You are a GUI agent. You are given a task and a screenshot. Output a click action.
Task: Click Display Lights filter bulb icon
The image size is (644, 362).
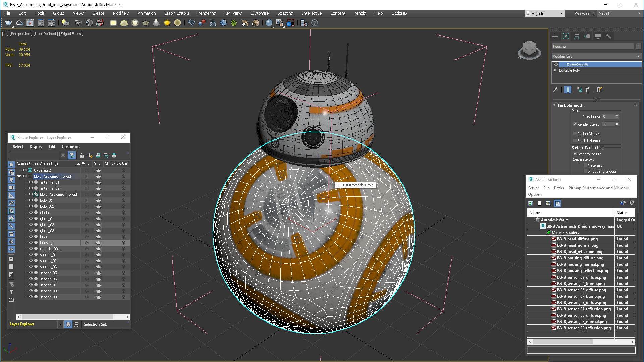click(x=11, y=180)
